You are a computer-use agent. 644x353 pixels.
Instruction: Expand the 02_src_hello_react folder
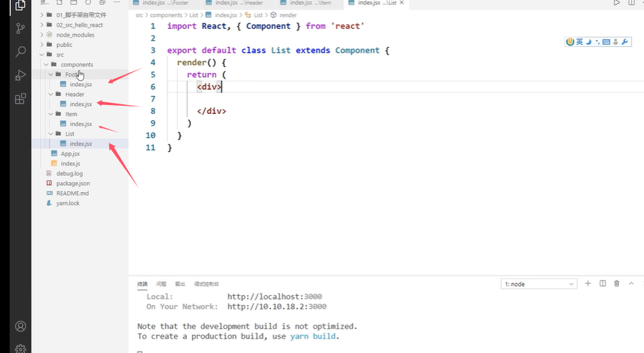point(80,25)
